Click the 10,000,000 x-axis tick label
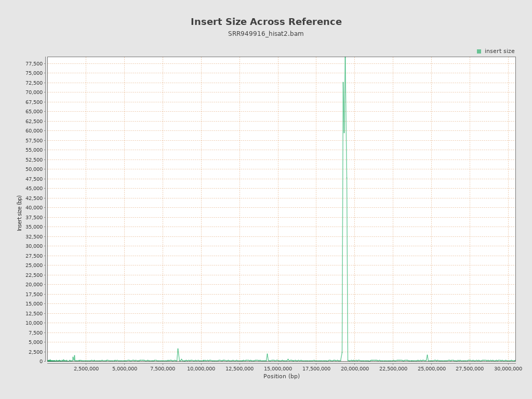Image resolution: width=532 pixels, height=399 pixels. [x=201, y=369]
